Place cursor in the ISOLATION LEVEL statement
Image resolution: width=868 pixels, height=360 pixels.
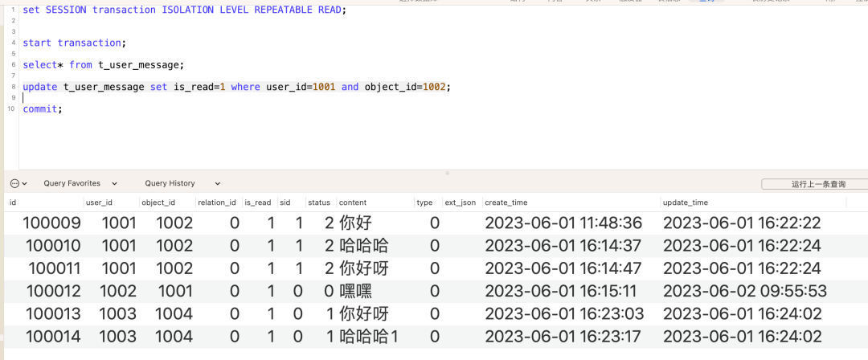point(184,10)
